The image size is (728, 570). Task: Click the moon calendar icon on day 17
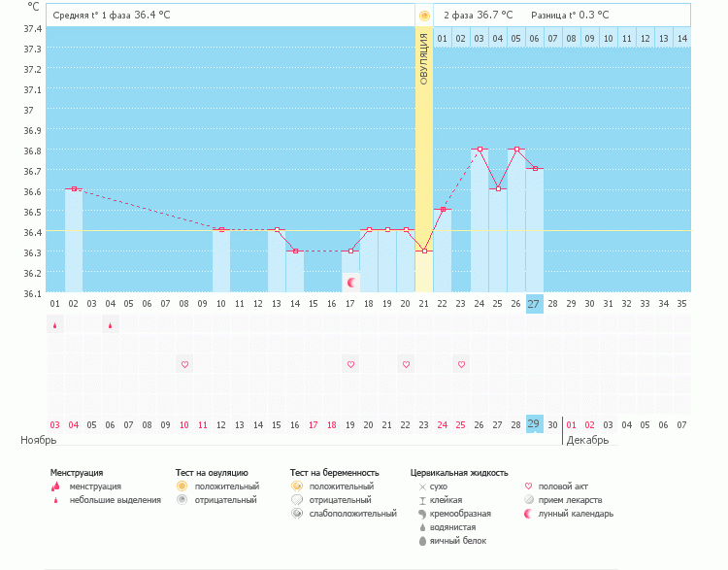click(352, 283)
